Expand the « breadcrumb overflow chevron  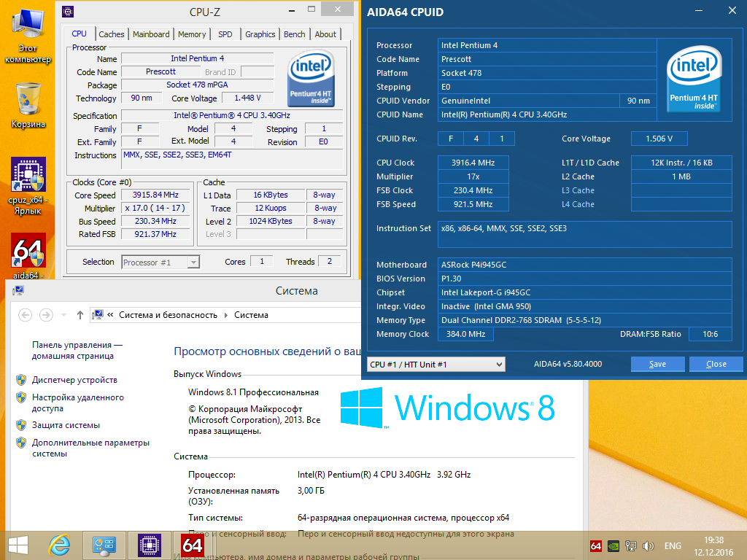(111, 315)
